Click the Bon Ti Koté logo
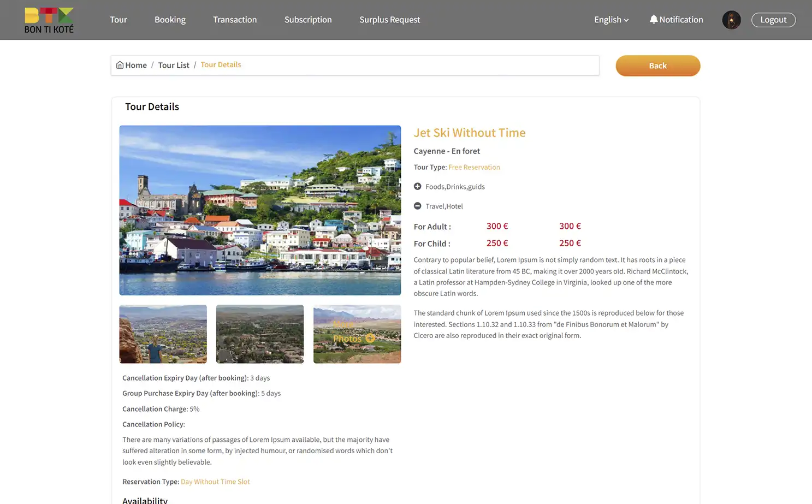Viewport: 812px width, 504px height. (49, 20)
